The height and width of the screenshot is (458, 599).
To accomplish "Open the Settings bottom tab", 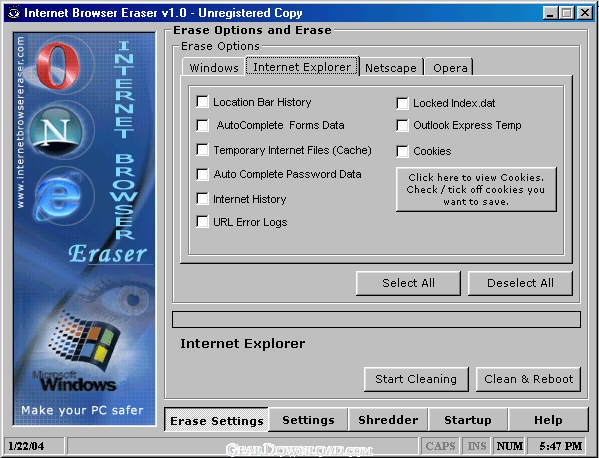I will [308, 420].
